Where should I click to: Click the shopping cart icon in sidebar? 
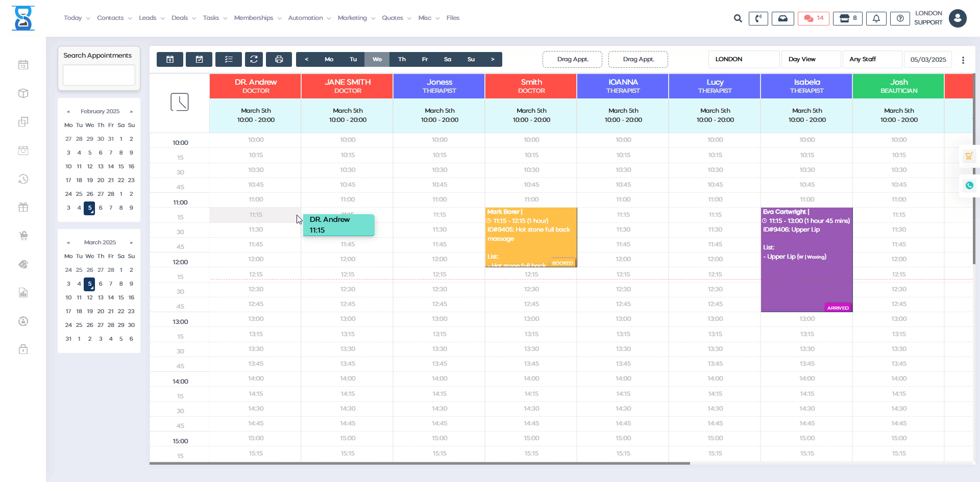click(23, 236)
